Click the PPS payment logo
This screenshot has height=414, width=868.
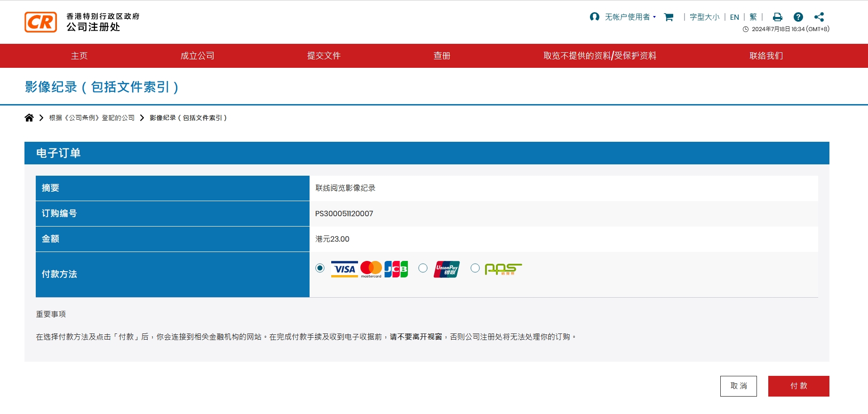[x=503, y=269]
